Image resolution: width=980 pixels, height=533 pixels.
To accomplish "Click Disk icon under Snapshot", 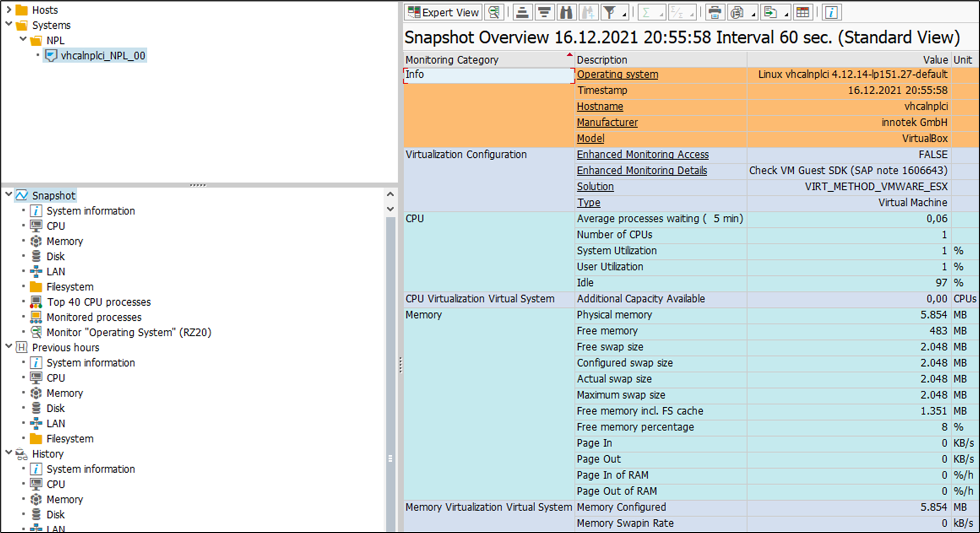I will (x=36, y=256).
